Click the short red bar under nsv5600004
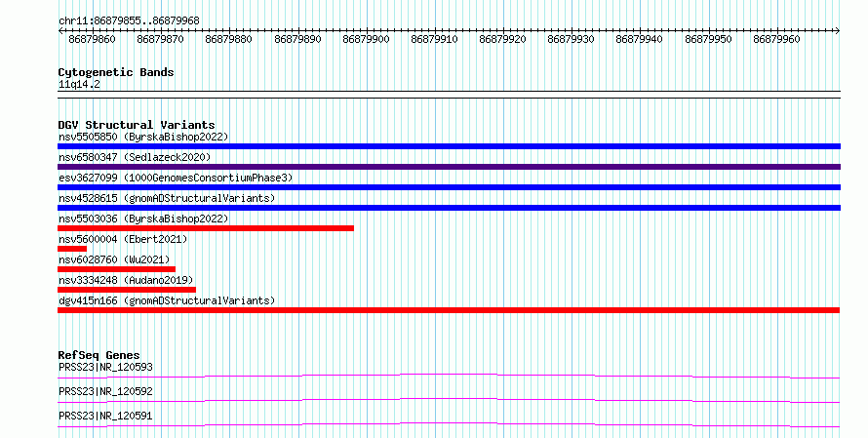868x438 pixels. tap(72, 249)
